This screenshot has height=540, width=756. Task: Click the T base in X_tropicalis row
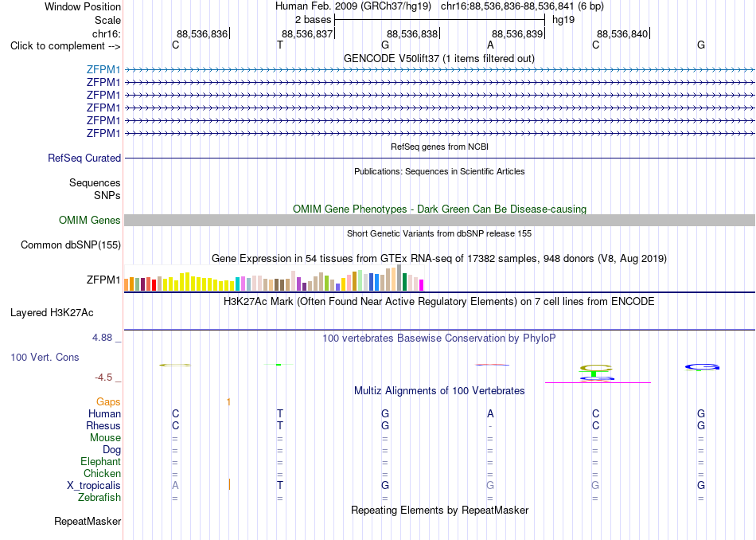280,486
